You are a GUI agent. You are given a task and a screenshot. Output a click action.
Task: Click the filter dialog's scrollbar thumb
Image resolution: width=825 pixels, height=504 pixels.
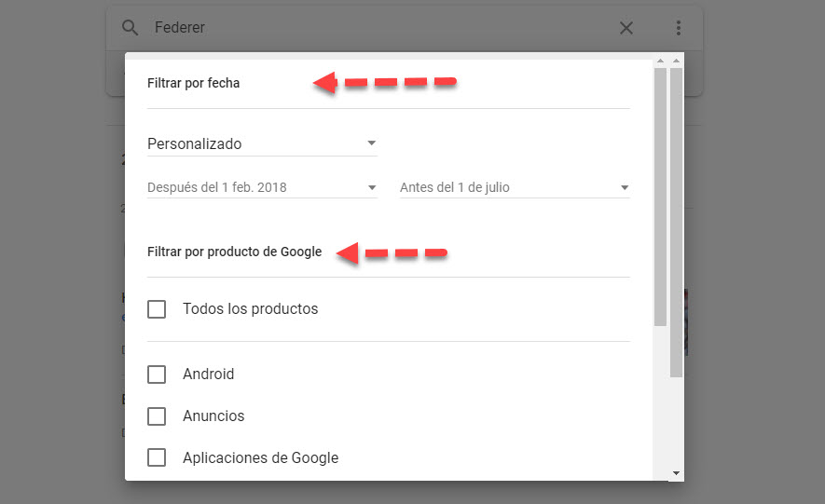pyautogui.click(x=660, y=196)
